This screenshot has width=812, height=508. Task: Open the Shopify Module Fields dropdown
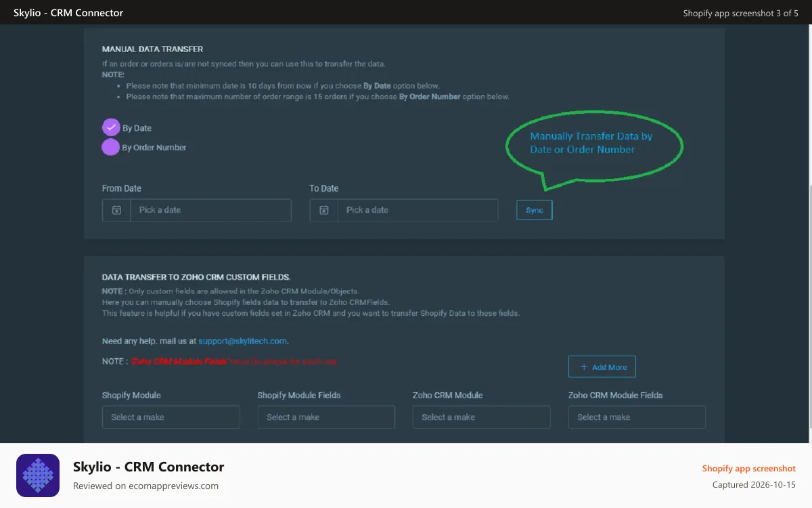[326, 417]
